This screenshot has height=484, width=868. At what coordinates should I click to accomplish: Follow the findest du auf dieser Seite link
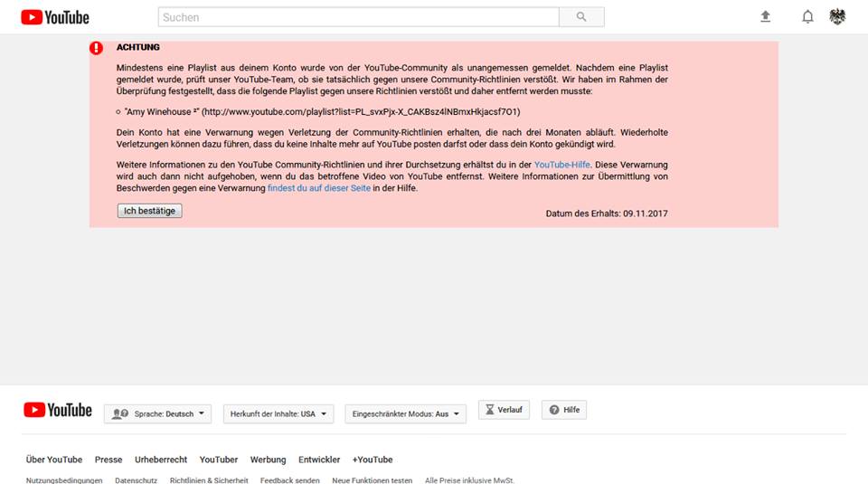[319, 188]
